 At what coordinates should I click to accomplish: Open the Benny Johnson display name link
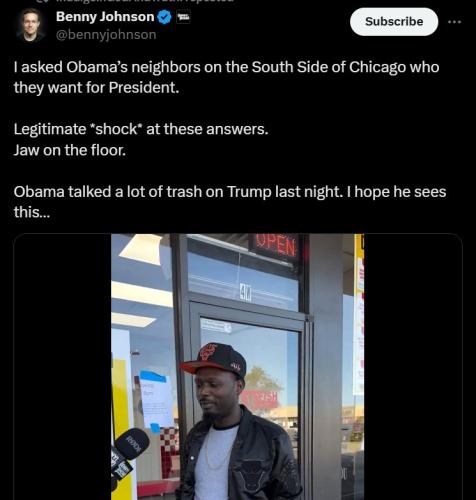point(105,17)
